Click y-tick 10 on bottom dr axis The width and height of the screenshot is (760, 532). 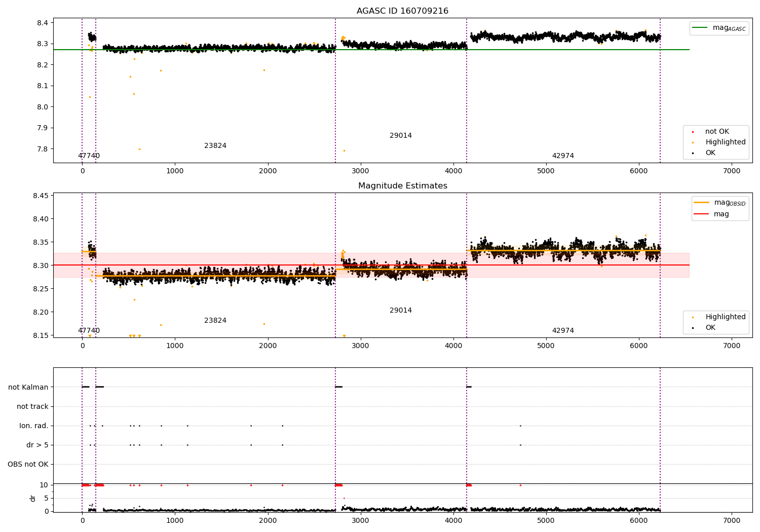(44, 485)
